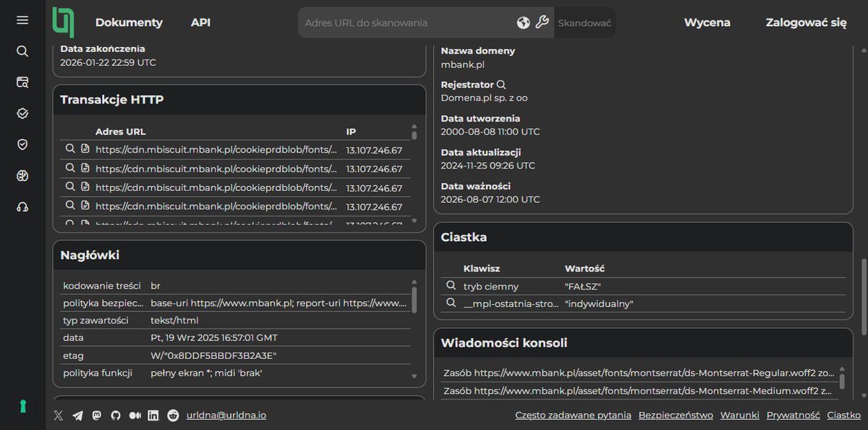Click the 'polityka funkcji' header row
The image size is (868, 430).
coord(235,373)
